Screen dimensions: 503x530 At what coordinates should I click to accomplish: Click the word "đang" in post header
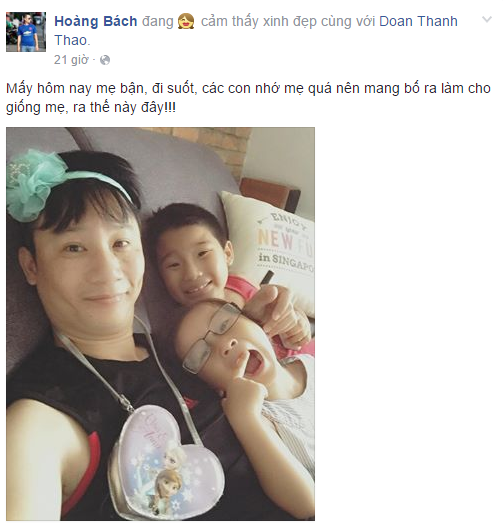(x=158, y=22)
